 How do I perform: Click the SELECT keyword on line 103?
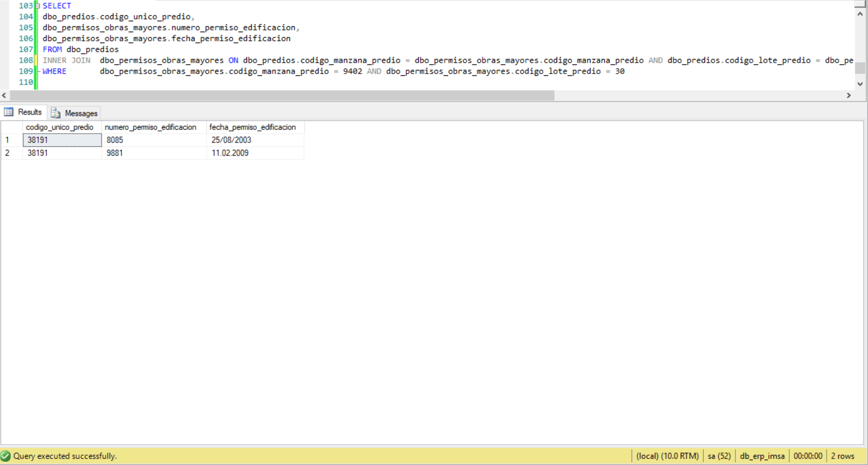point(57,5)
